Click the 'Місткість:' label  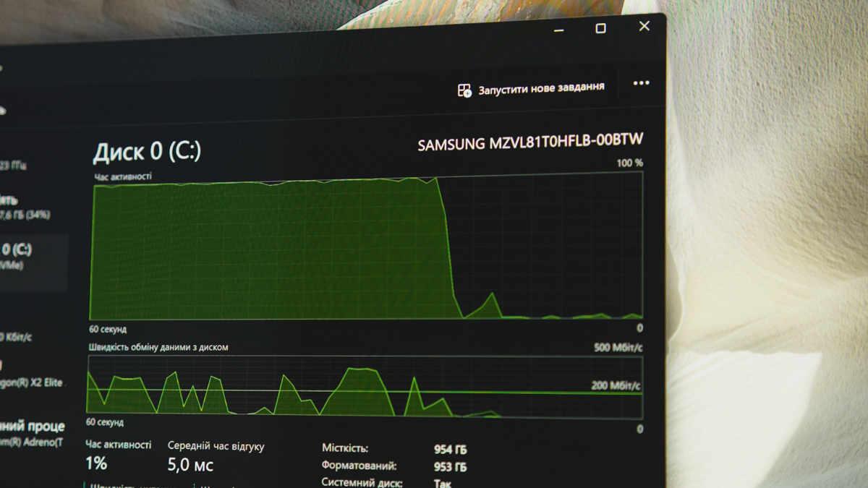pos(345,449)
